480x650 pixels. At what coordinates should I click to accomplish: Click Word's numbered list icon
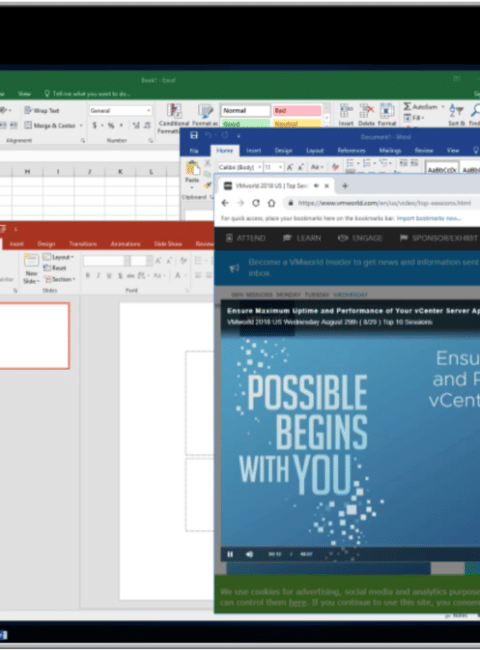tap(367, 162)
